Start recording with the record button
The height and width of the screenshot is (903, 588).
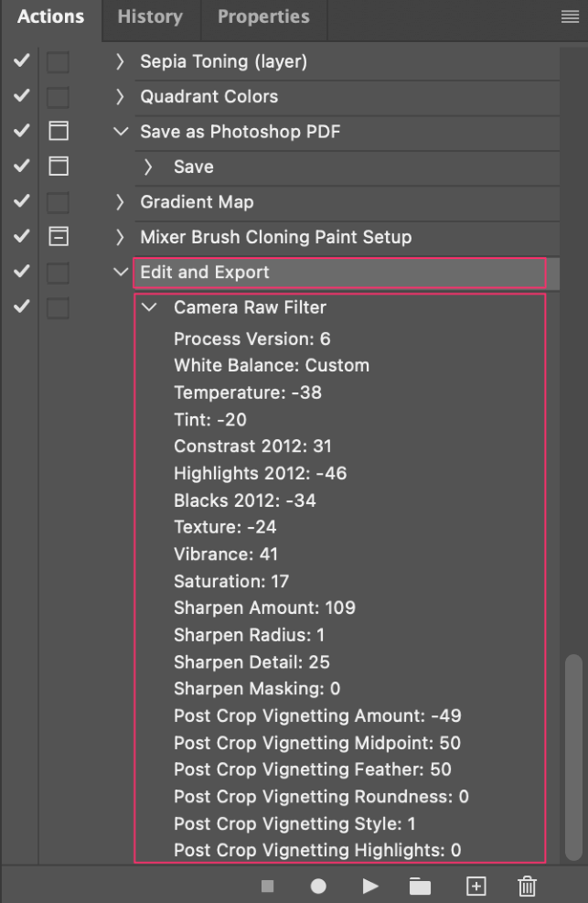[318, 886]
